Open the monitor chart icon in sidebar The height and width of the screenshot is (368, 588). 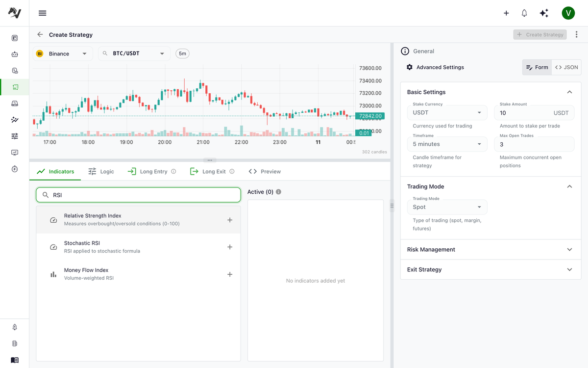[15, 153]
